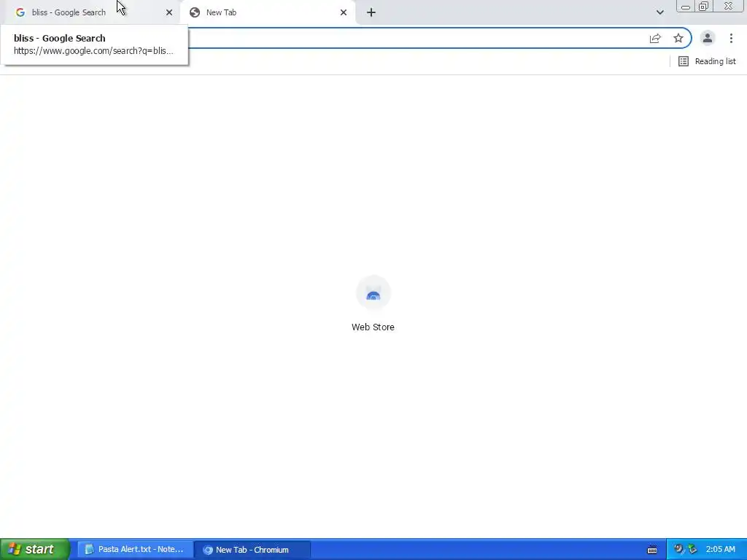Click the globe favicon on New Tab
The height and width of the screenshot is (560, 747).
[x=194, y=12]
